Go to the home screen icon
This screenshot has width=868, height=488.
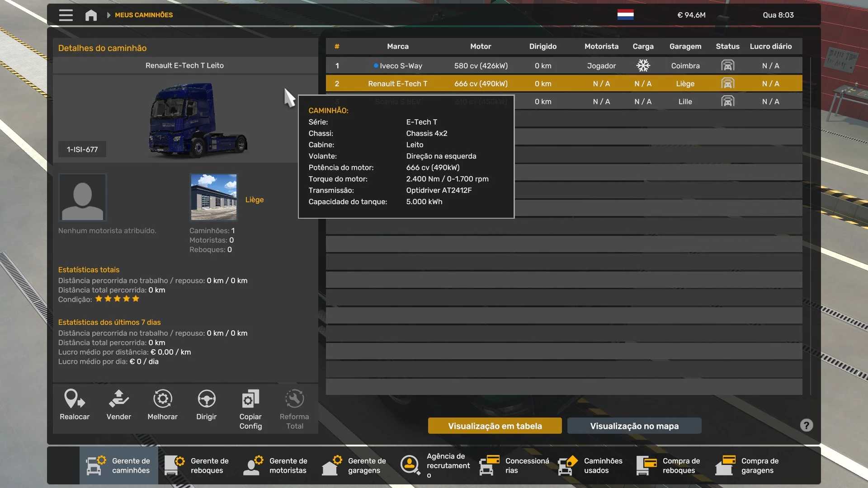click(91, 15)
